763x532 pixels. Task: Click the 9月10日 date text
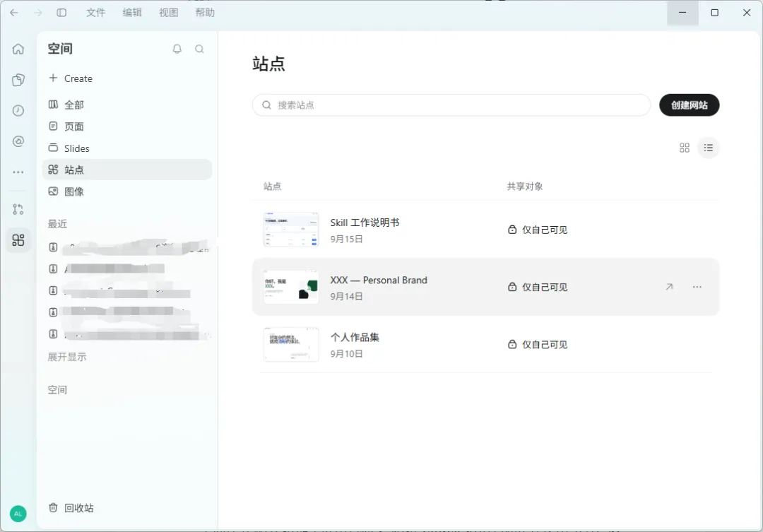pos(346,354)
